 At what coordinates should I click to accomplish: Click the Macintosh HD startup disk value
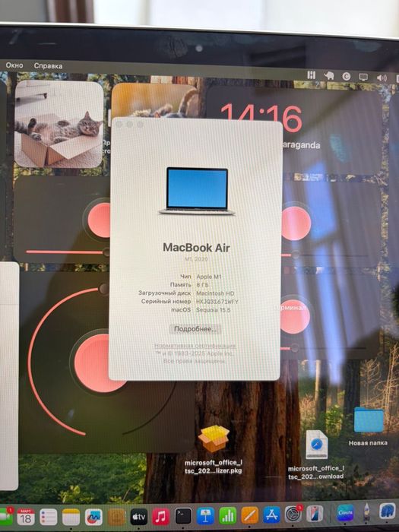point(215,293)
